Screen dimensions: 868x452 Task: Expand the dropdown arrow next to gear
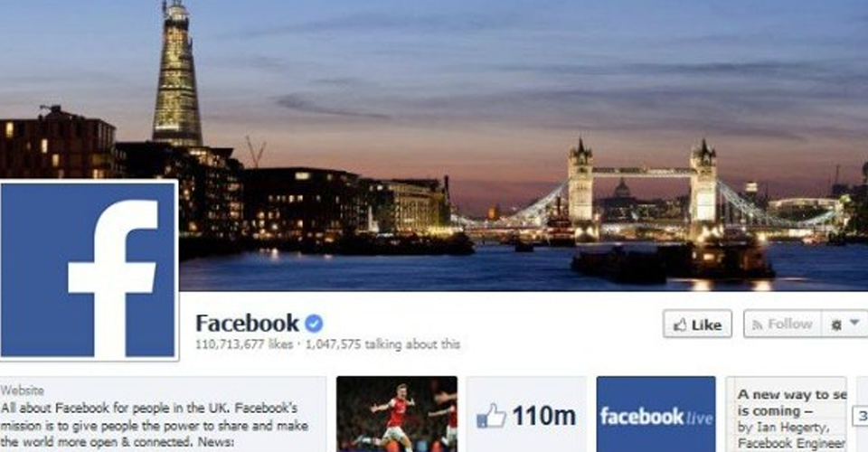854,323
